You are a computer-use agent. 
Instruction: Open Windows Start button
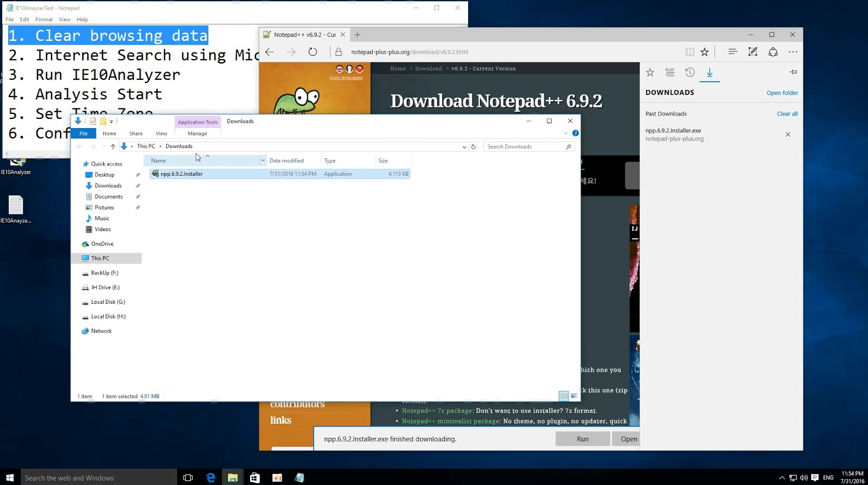coord(10,477)
